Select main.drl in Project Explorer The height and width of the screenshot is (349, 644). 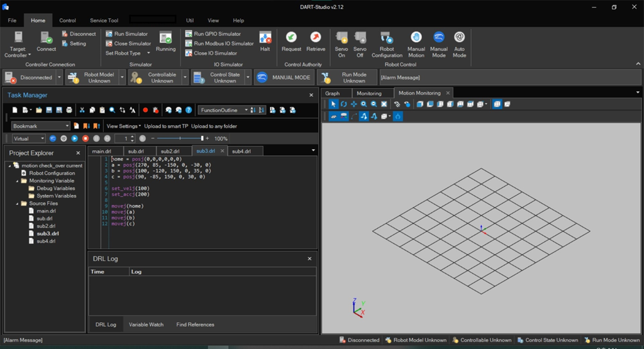[x=46, y=211]
